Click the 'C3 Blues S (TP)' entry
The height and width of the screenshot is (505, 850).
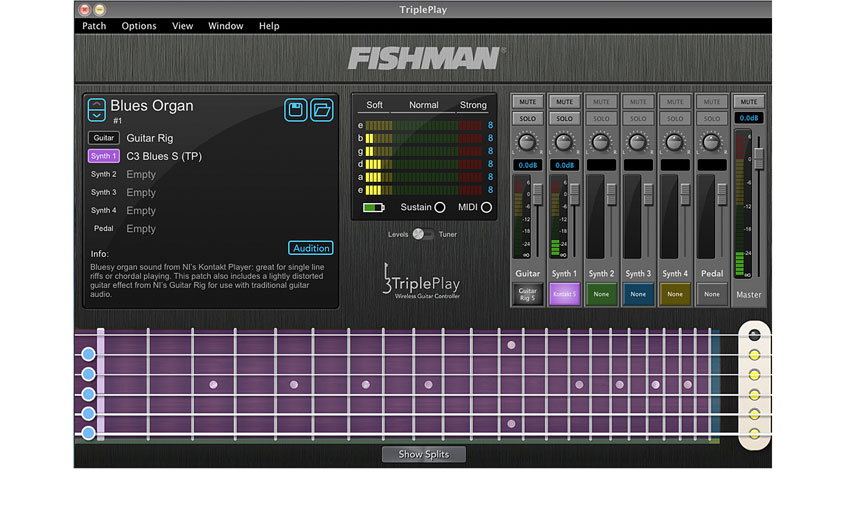(164, 156)
